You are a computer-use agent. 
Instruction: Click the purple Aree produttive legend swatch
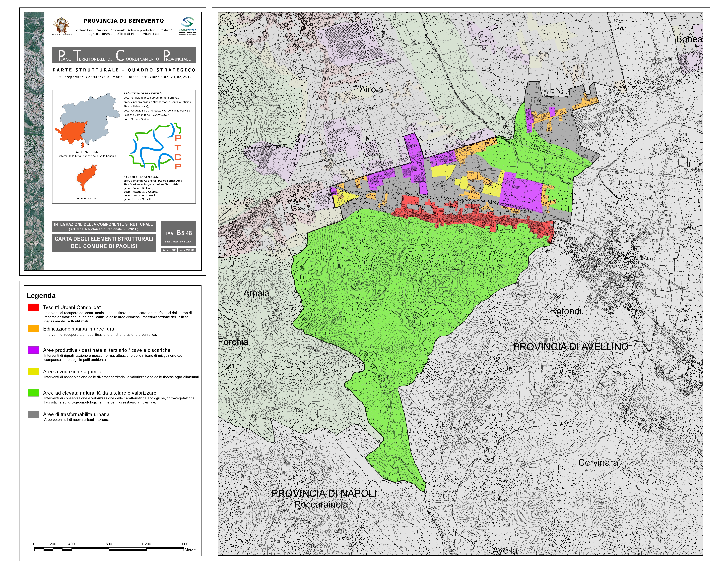[x=33, y=350]
